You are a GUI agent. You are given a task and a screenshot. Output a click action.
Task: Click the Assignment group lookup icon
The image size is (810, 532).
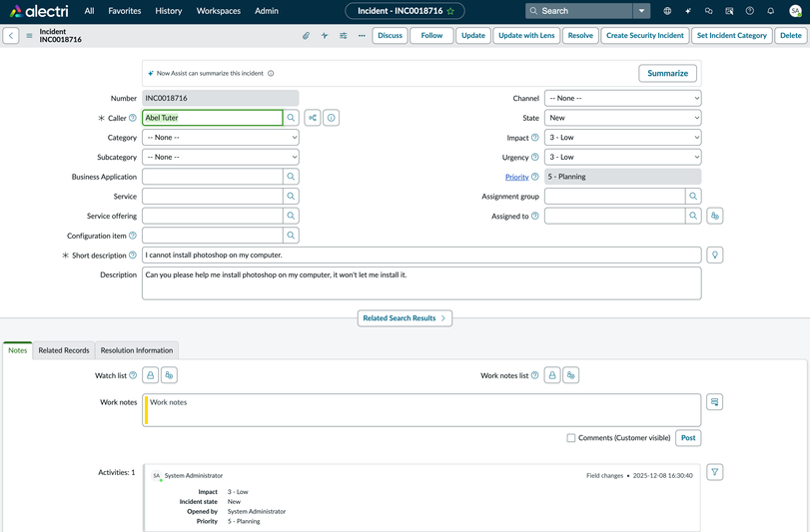693,197
